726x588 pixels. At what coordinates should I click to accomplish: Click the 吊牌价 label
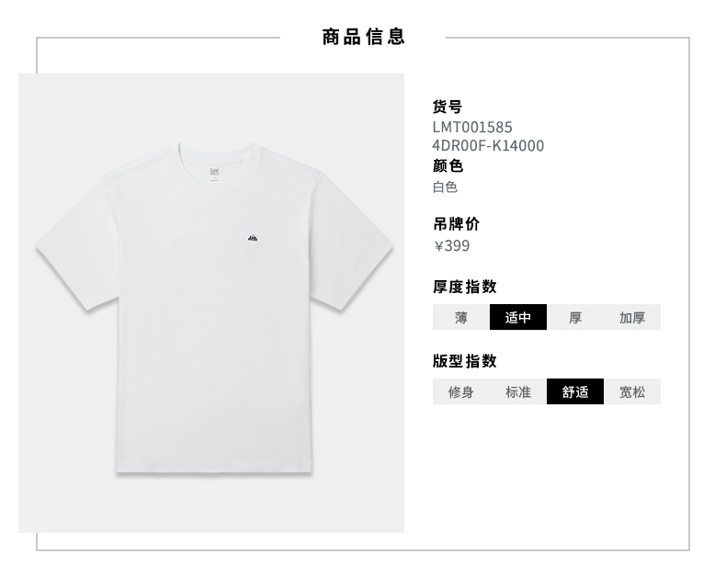pyautogui.click(x=456, y=224)
